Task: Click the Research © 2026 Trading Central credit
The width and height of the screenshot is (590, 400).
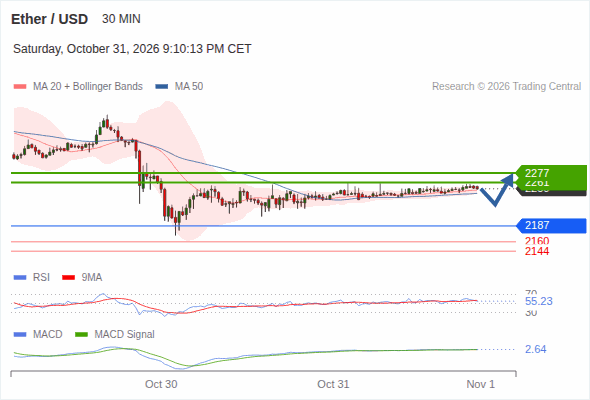Action: [x=506, y=87]
